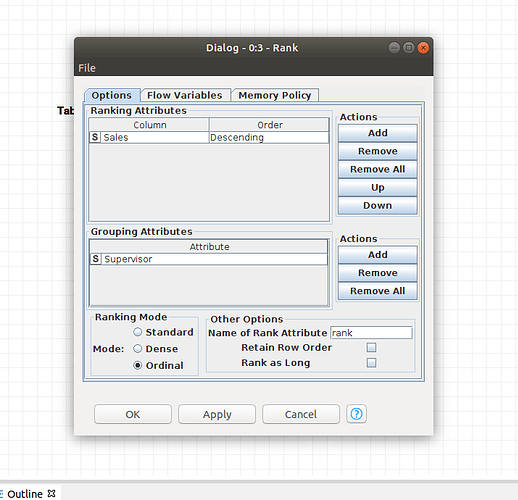Maximize the Rank dialog window
This screenshot has height=500, width=518.
click(409, 48)
